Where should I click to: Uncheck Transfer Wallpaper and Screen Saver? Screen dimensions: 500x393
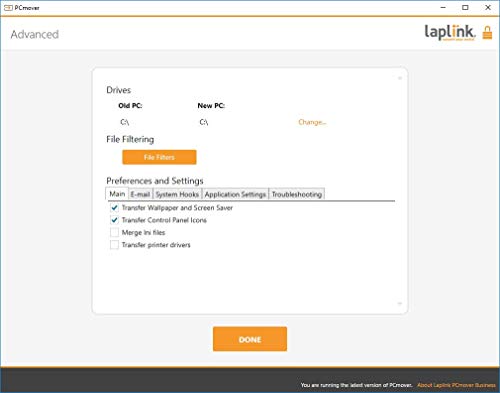[114, 208]
